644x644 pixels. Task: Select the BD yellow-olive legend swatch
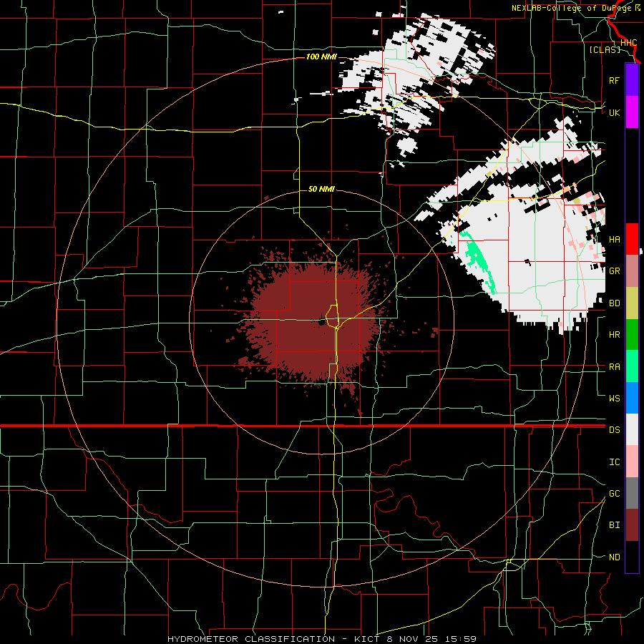coord(632,303)
